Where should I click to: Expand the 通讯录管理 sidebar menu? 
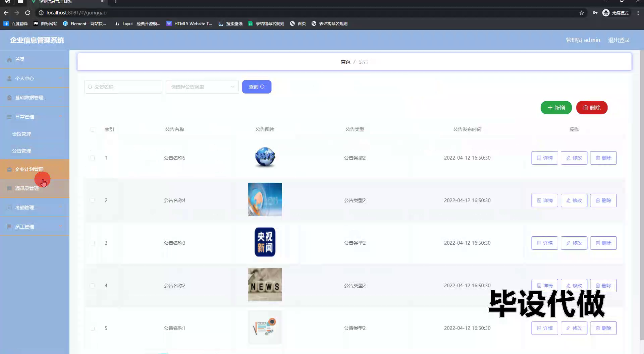35,188
